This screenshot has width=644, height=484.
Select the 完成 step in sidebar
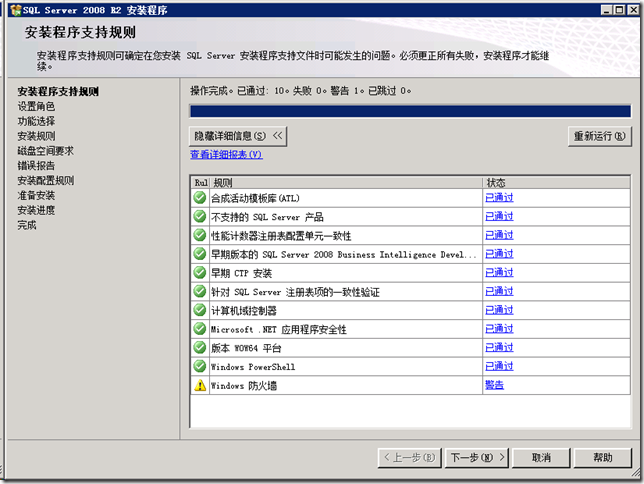click(27, 225)
